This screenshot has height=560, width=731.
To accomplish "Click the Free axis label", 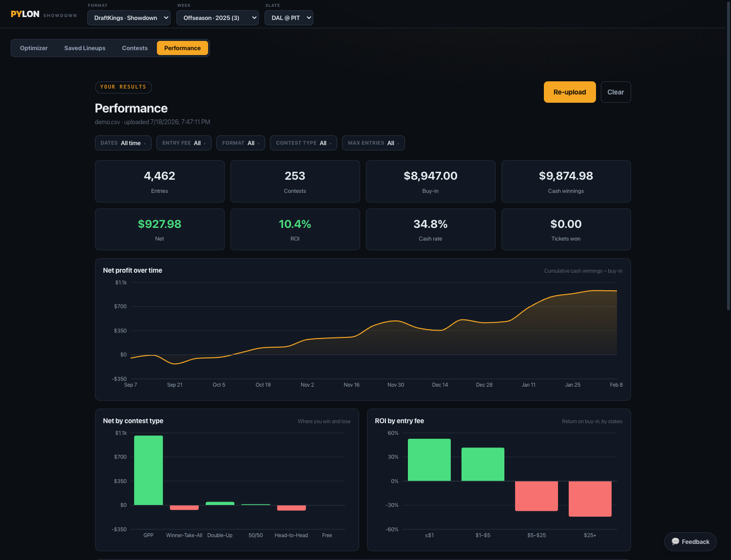I will tap(327, 535).
